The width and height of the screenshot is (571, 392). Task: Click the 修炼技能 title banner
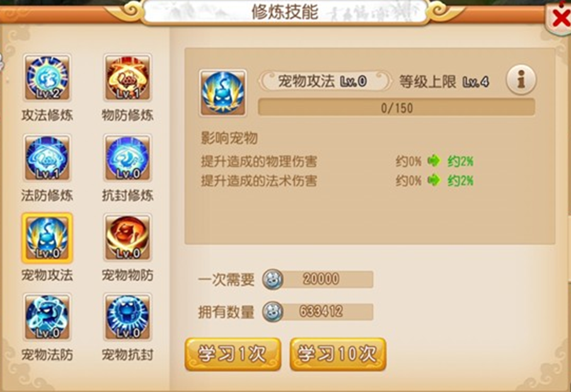(x=285, y=12)
